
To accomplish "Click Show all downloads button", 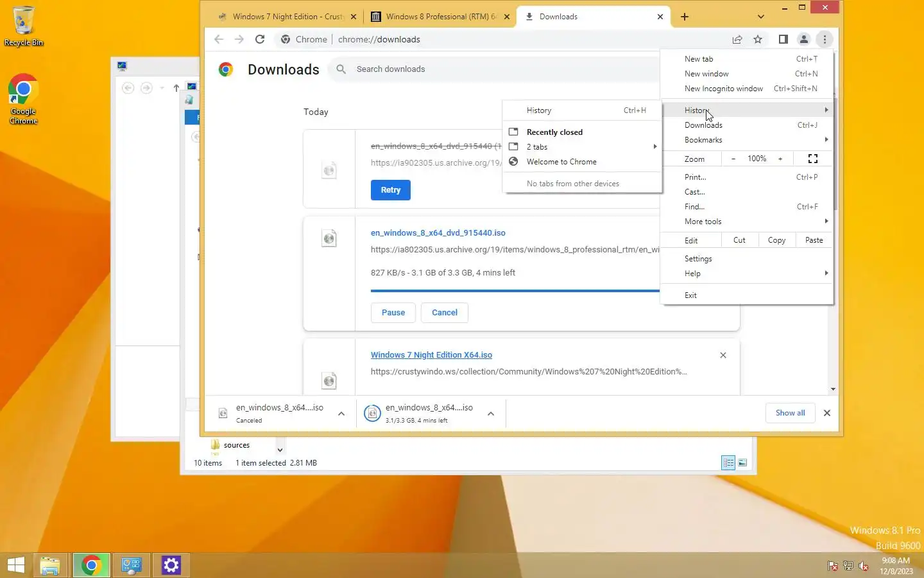I will (790, 413).
